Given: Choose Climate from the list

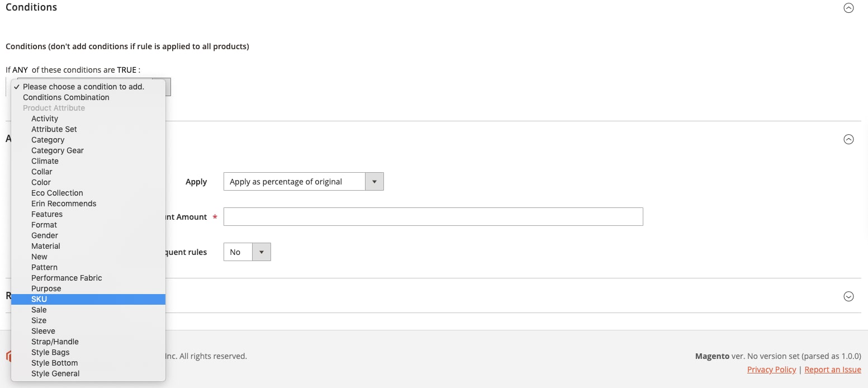Looking at the screenshot, I should [88, 161].
